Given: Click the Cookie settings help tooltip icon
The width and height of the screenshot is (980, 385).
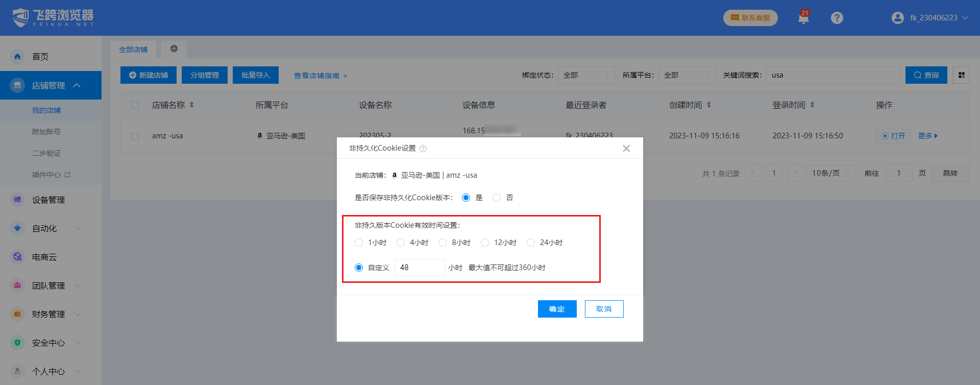Looking at the screenshot, I should coord(423,149).
